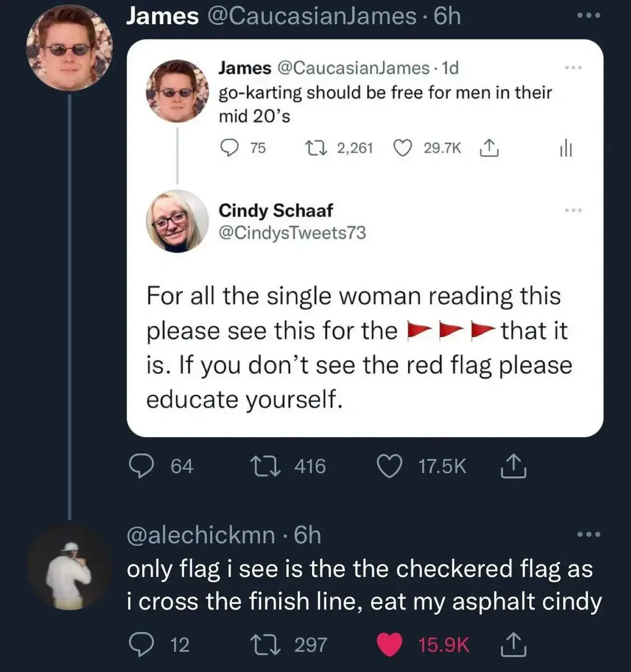This screenshot has height=672, width=631.
Task: View analytics icon on embedded go-karting tweet
Action: pos(566,149)
